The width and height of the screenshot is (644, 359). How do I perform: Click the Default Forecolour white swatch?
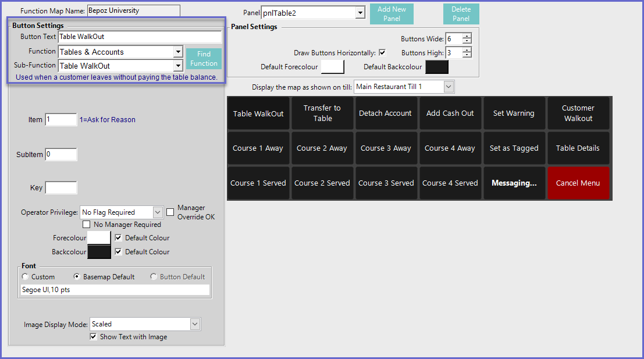332,66
